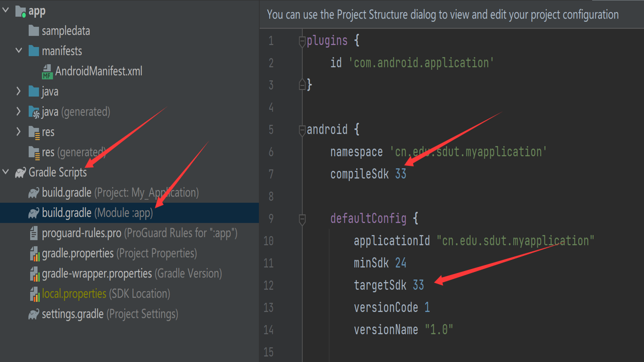Expand the java folder node
This screenshot has width=644, height=362.
19,92
